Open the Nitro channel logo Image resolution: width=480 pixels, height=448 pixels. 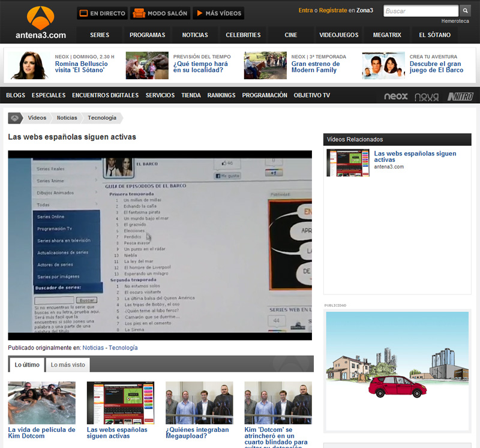[x=460, y=97]
